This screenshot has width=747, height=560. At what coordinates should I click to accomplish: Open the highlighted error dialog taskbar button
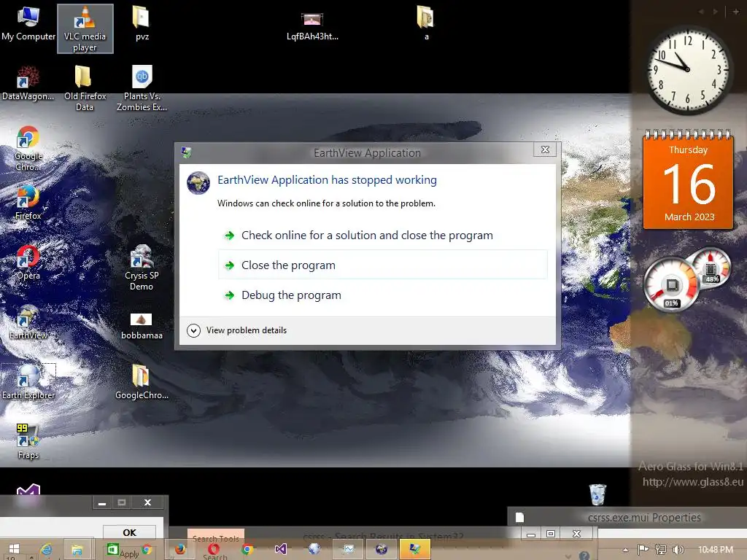pos(414,550)
